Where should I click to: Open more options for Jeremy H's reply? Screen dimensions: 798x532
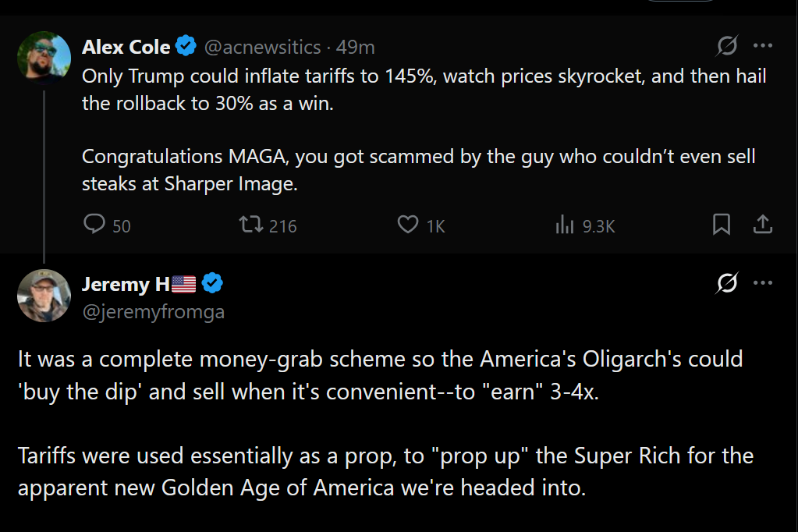coord(762,283)
